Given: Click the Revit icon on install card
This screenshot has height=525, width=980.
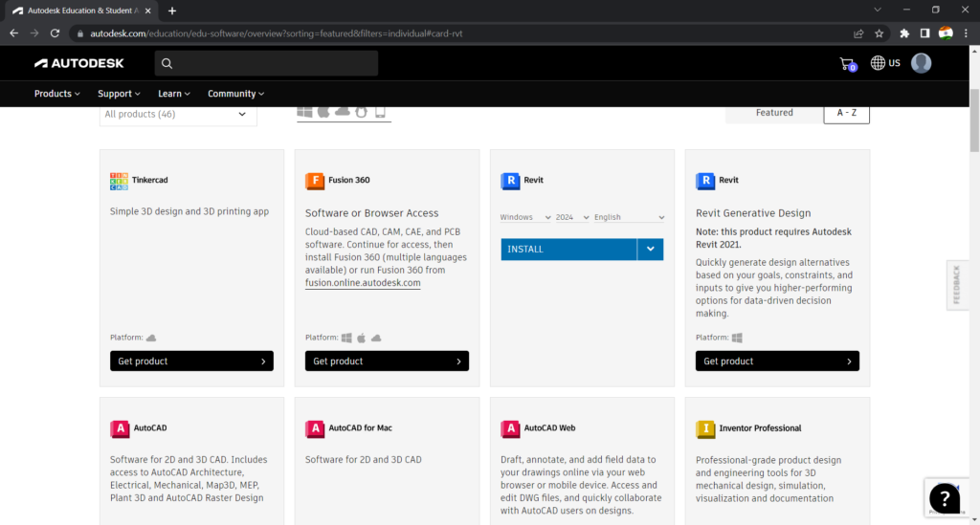Looking at the screenshot, I should point(510,181).
